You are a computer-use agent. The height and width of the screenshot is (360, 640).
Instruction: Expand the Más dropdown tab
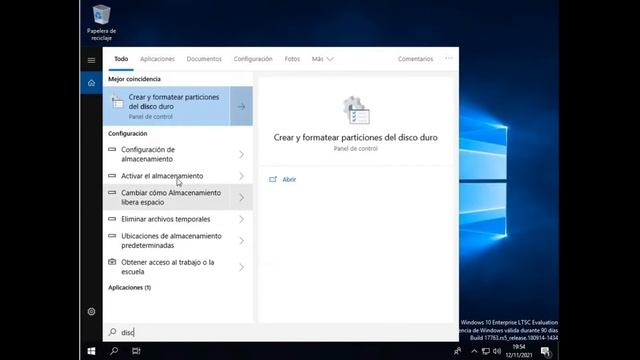pos(322,59)
